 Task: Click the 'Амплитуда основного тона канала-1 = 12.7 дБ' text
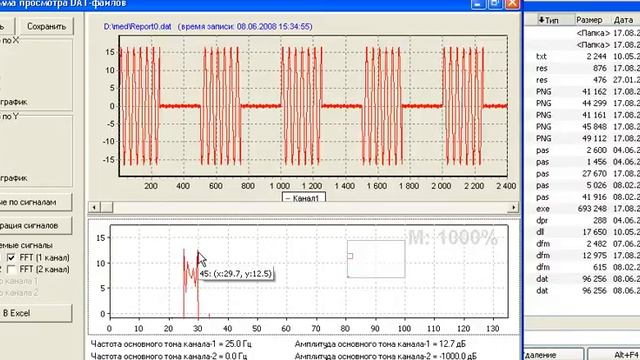[x=380, y=344]
